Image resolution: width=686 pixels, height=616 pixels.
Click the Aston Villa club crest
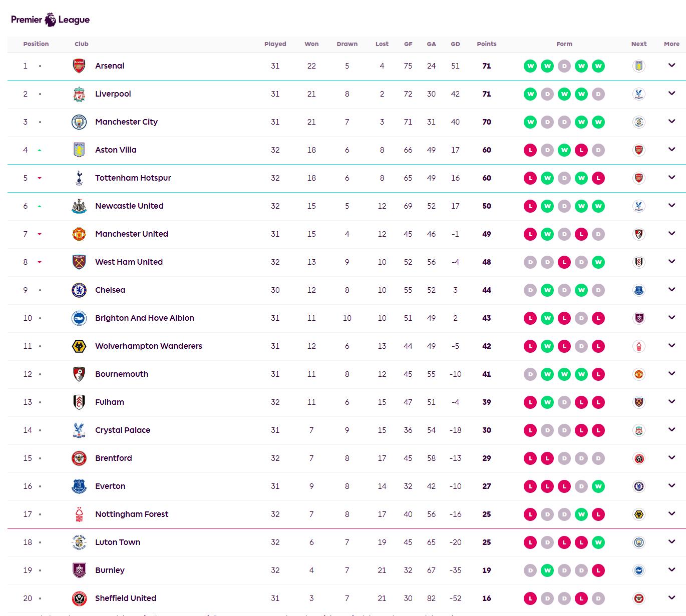[79, 150]
